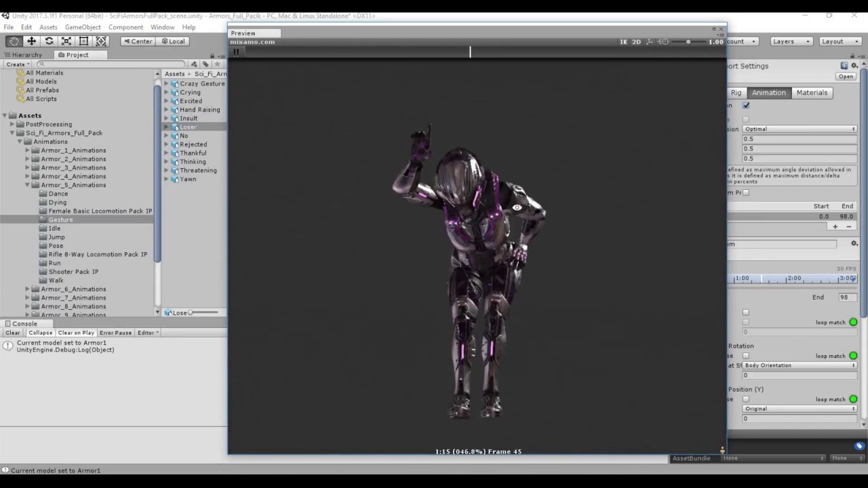Add a clip with plus button
The image size is (868, 488).
pyautogui.click(x=835, y=226)
